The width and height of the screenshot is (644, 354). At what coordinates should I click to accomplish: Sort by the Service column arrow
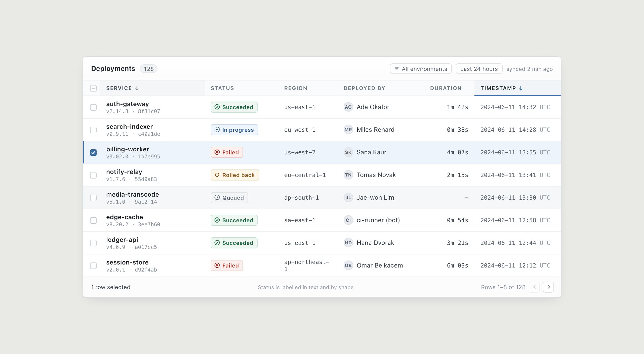point(137,88)
